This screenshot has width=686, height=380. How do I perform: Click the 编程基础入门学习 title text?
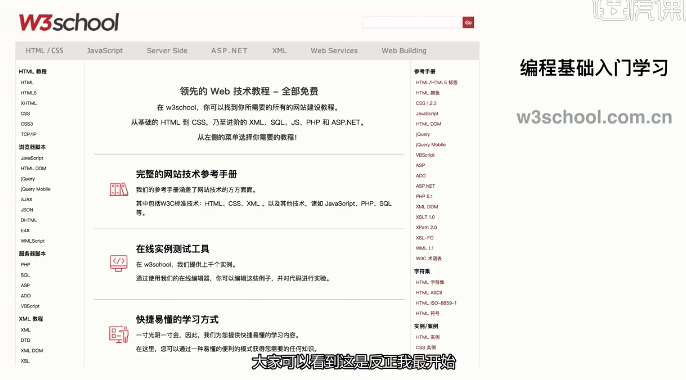click(x=594, y=68)
